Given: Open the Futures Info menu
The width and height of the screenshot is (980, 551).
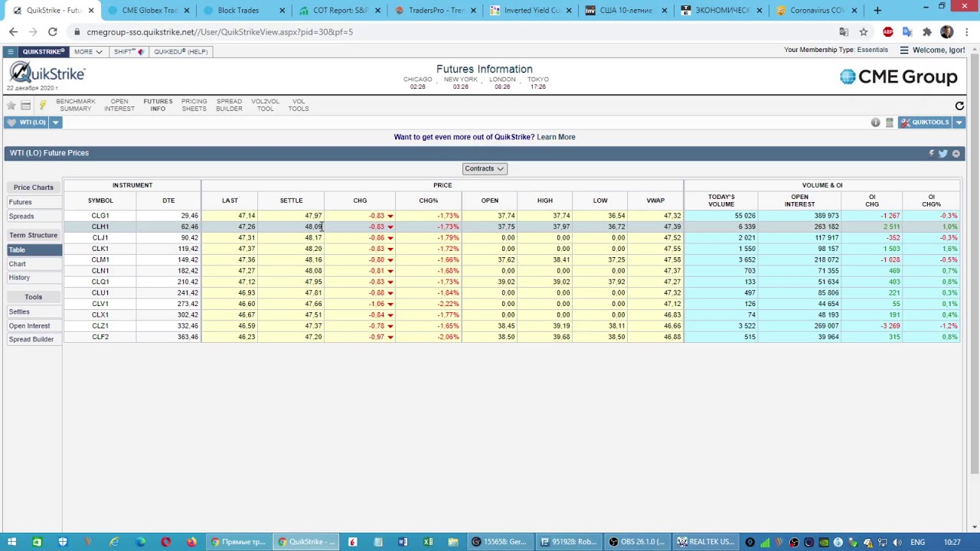Looking at the screenshot, I should click(158, 105).
